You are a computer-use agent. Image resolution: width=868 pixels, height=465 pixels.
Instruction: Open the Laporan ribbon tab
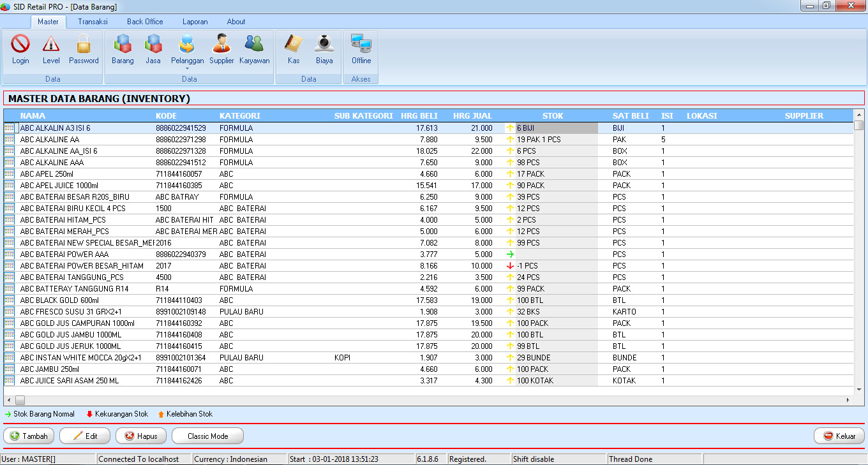click(195, 21)
